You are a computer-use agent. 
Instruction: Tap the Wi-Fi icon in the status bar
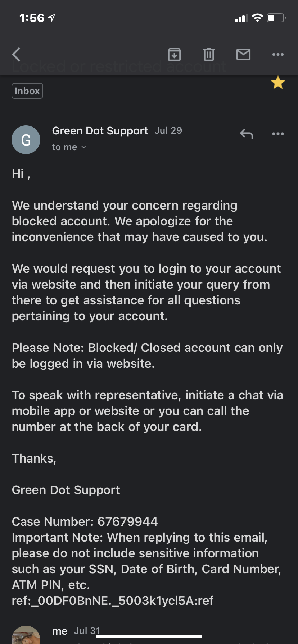tap(258, 18)
